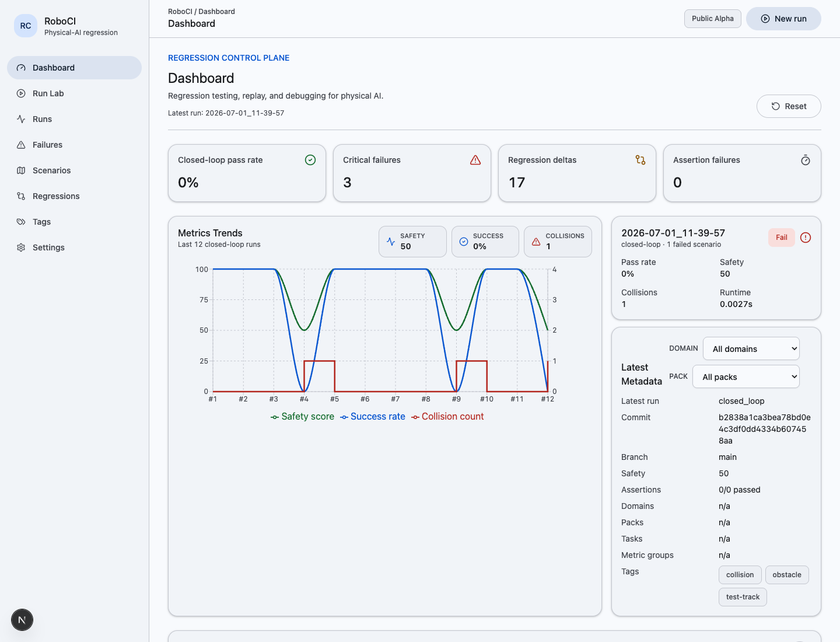Image resolution: width=840 pixels, height=642 pixels.
Task: Navigate to Failures
Action: pyautogui.click(x=74, y=145)
